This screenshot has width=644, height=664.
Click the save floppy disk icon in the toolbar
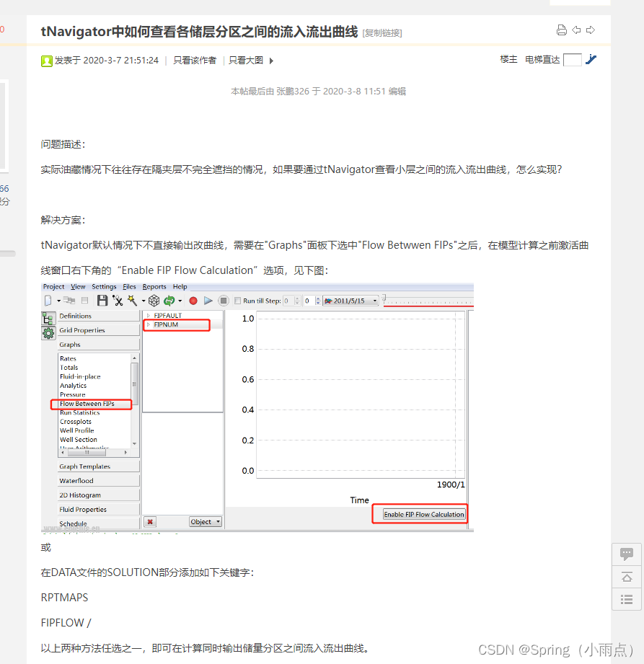102,301
